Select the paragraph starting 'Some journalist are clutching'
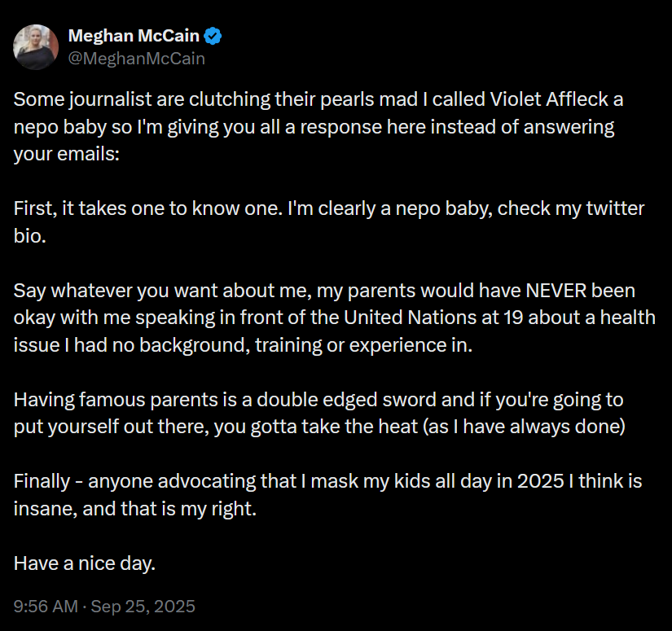 point(318,127)
